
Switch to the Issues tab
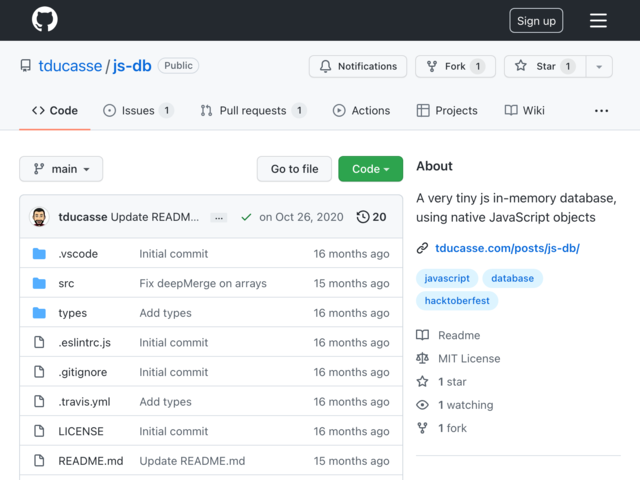[138, 111]
